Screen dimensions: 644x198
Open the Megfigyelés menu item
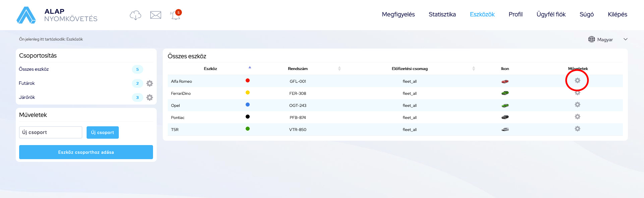[398, 14]
